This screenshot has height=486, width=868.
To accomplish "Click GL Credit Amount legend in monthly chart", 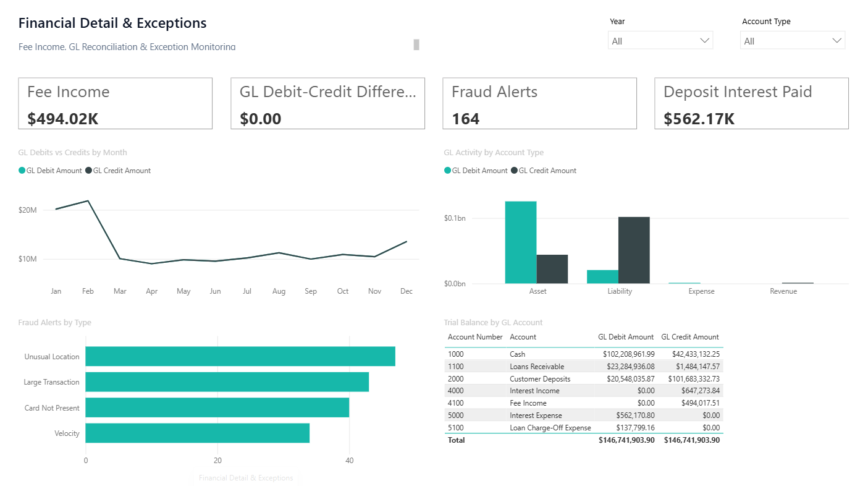I will click(118, 171).
